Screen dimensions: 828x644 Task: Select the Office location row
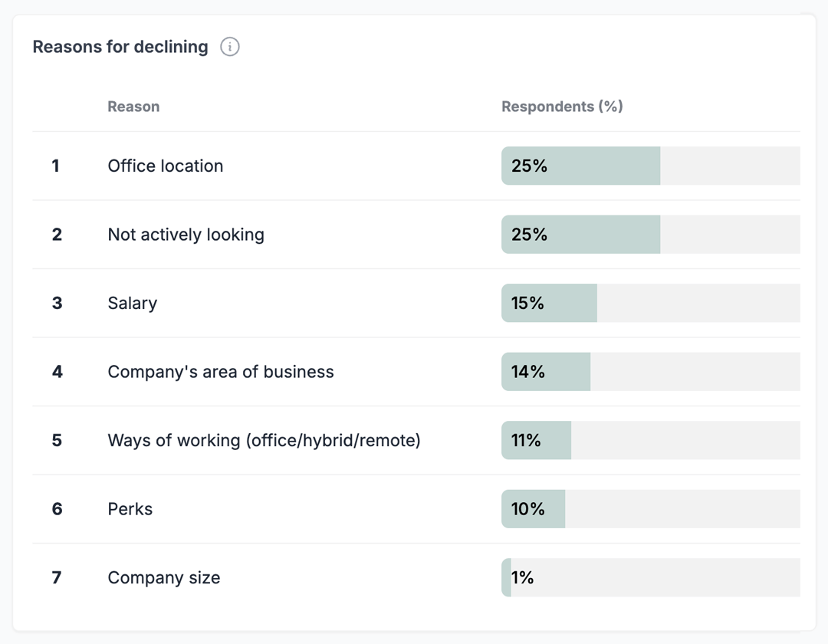point(166,166)
